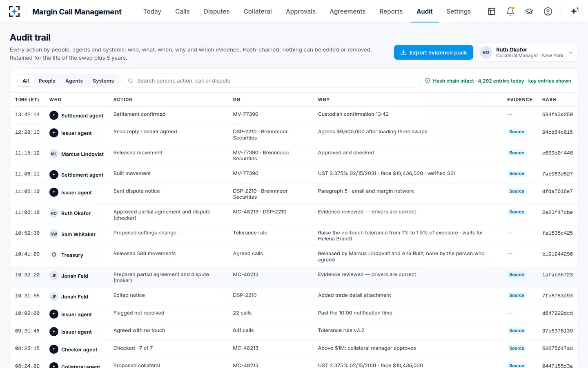
Task: Click hash value 694fa3e250
Action: coord(557,114)
